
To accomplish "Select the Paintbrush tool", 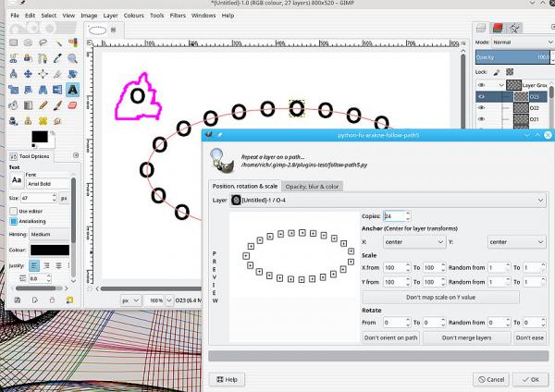I will coord(57,105).
